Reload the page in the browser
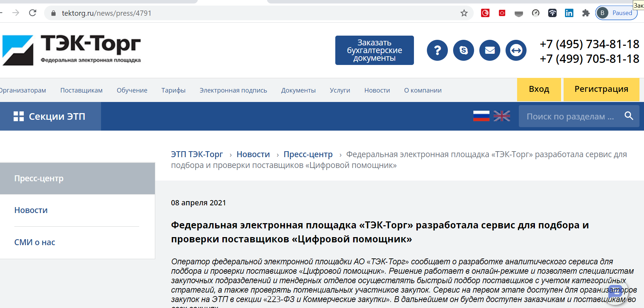 33,13
